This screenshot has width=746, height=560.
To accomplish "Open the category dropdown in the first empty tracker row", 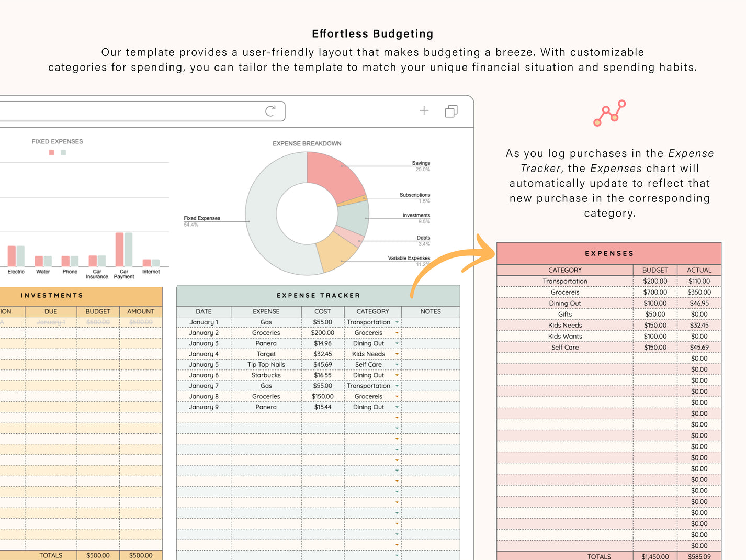I will pyautogui.click(x=397, y=417).
